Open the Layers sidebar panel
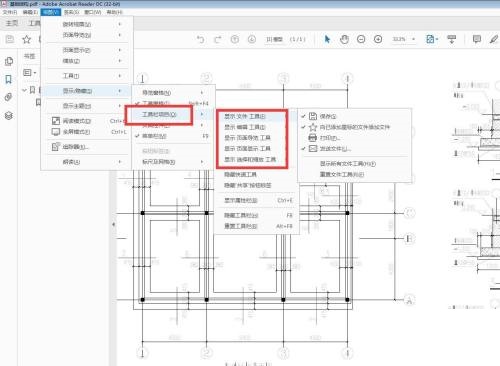Screen dimensions: 500x366 click(9, 116)
